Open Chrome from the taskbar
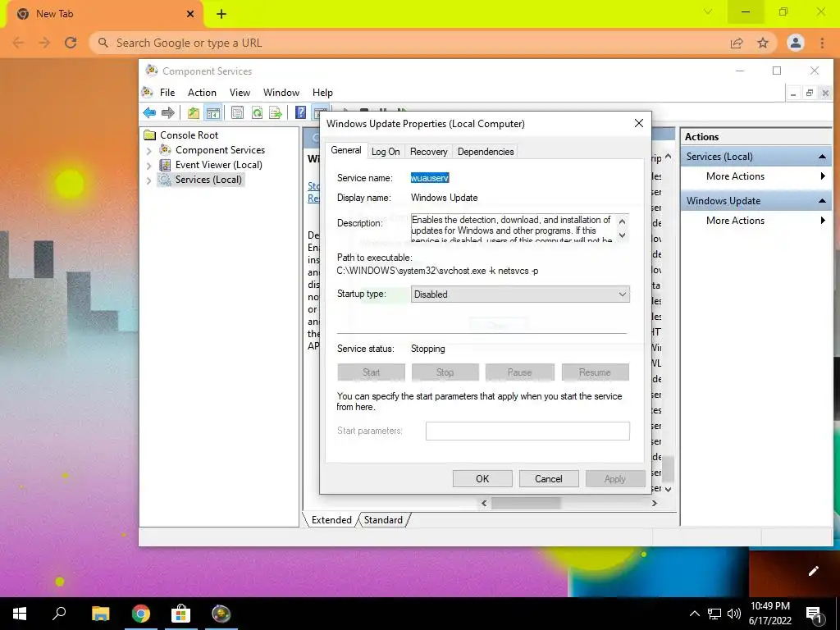Viewport: 840px width, 630px height. click(141, 614)
